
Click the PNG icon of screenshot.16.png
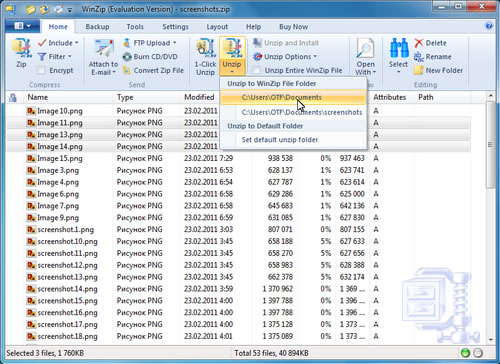pos(31,313)
